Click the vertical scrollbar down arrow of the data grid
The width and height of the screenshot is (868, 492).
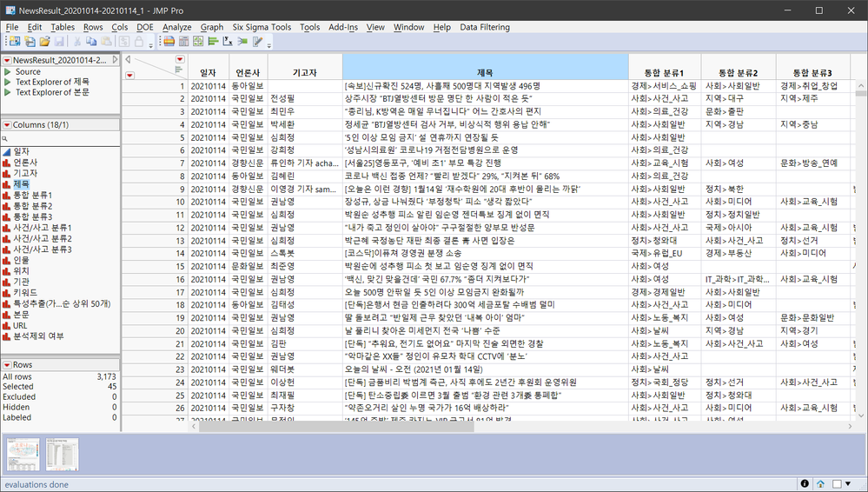point(861,415)
